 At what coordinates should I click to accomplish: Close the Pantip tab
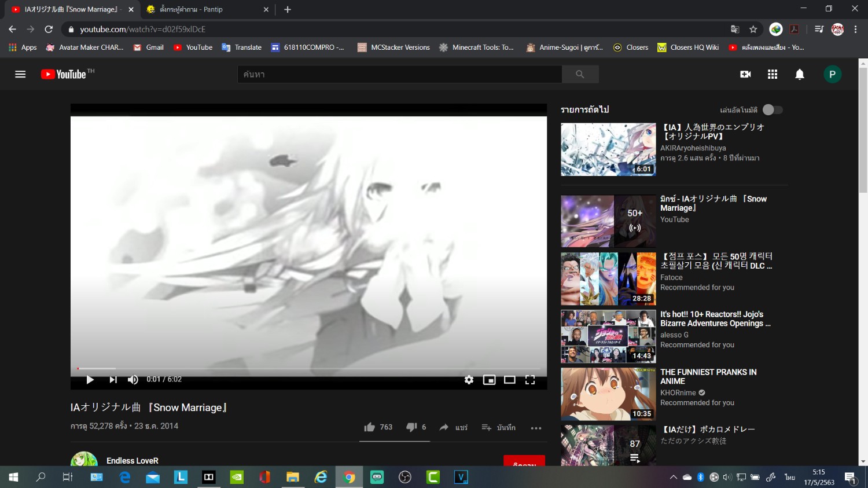[x=266, y=9]
